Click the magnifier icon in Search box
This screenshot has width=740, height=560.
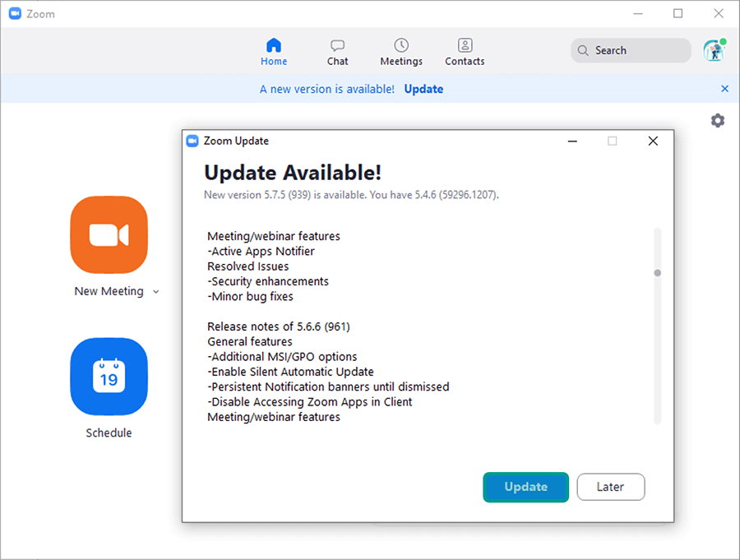tap(583, 50)
